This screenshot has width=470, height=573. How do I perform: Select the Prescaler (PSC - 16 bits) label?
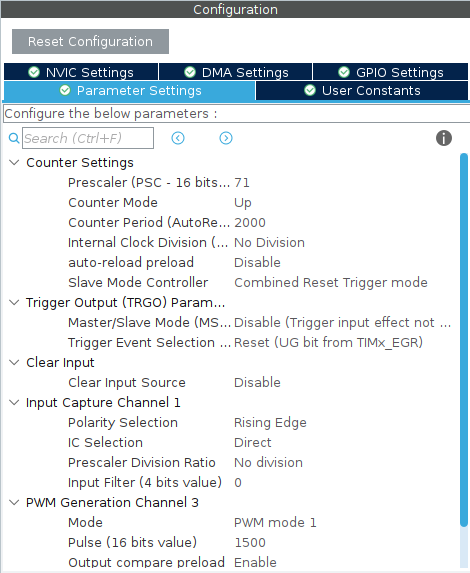pyautogui.click(x=149, y=182)
